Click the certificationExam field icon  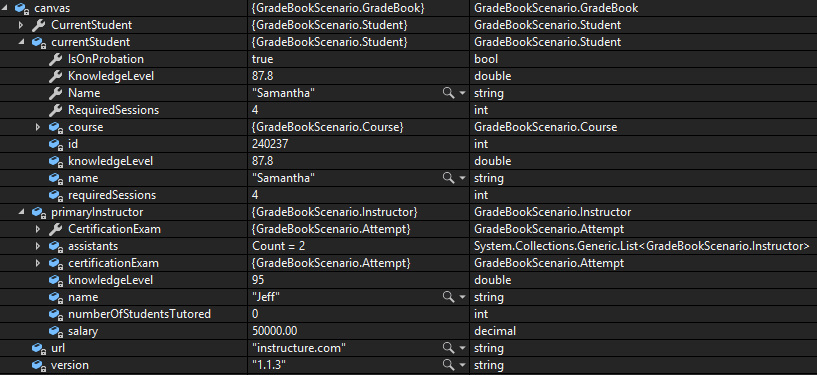click(56, 264)
